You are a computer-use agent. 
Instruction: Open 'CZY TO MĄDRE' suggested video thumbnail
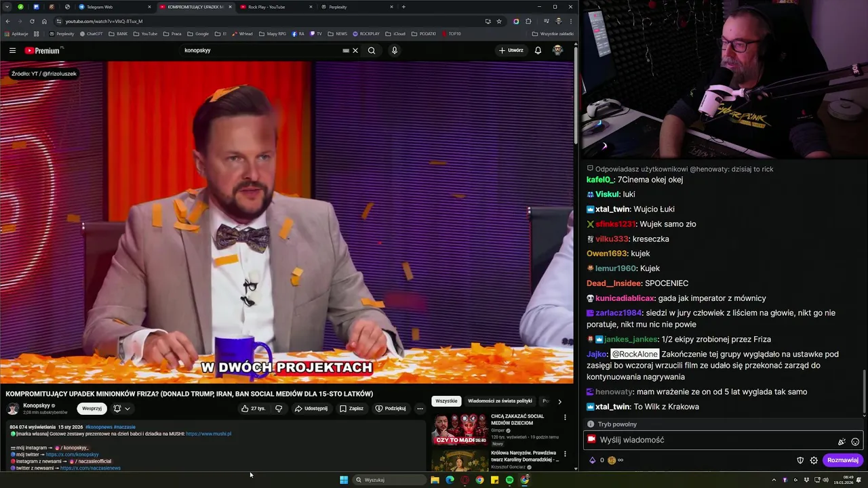point(460,428)
